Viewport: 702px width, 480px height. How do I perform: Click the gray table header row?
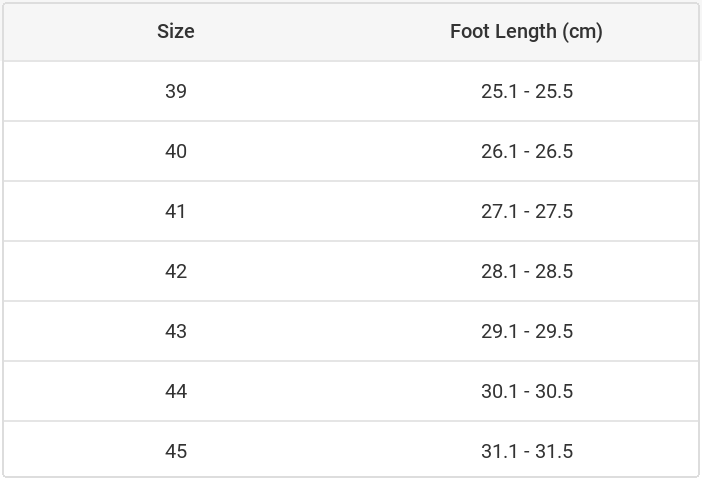click(350, 31)
